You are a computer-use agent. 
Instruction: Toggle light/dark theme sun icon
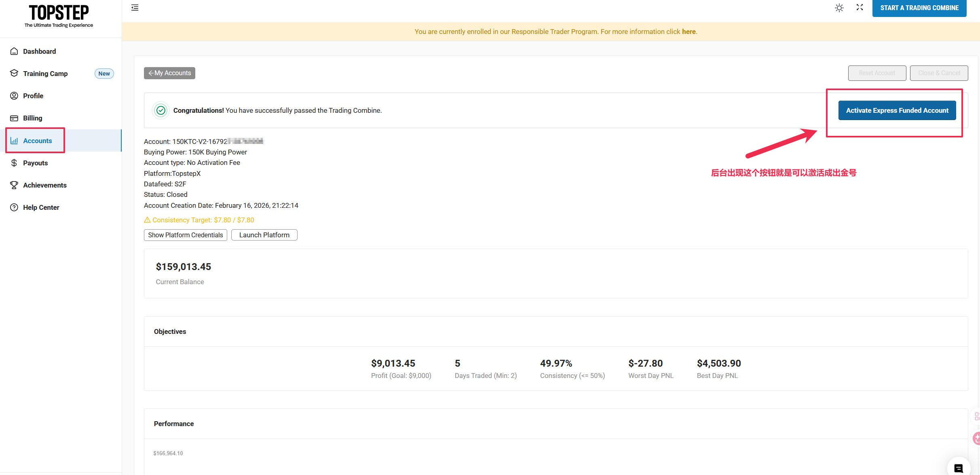click(839, 8)
